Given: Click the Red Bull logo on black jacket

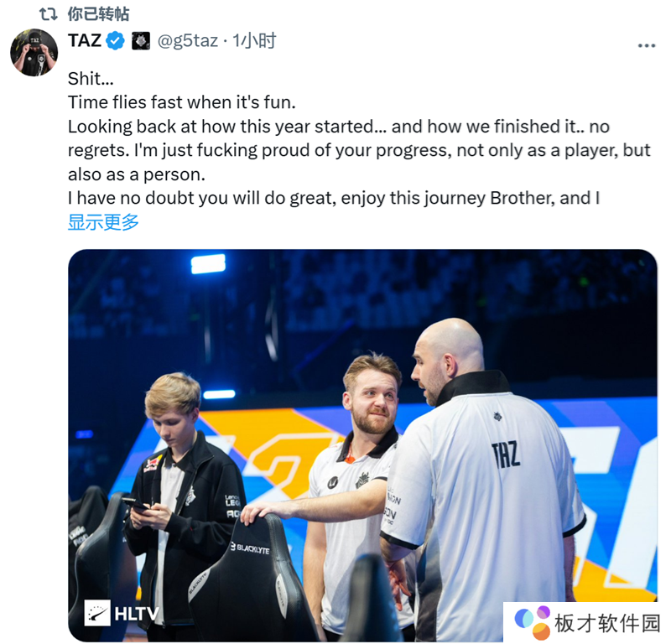Looking at the screenshot, I should (152, 465).
